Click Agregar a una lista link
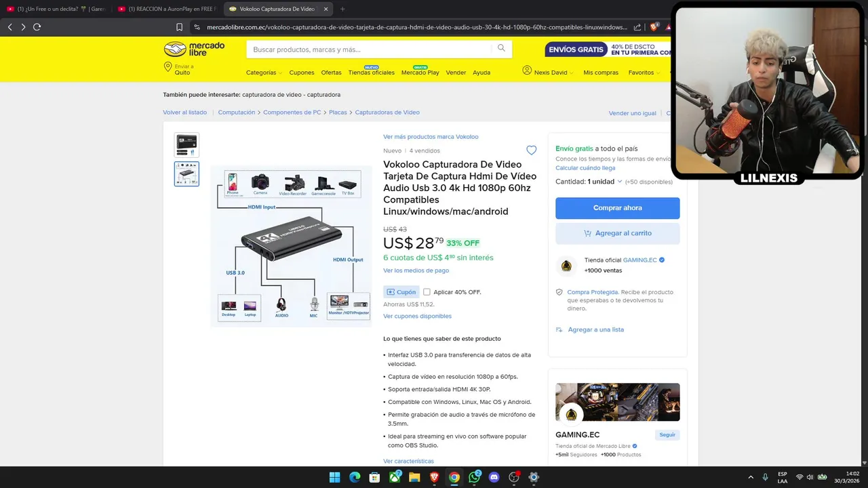Image resolution: width=868 pixels, height=488 pixels. [595, 329]
